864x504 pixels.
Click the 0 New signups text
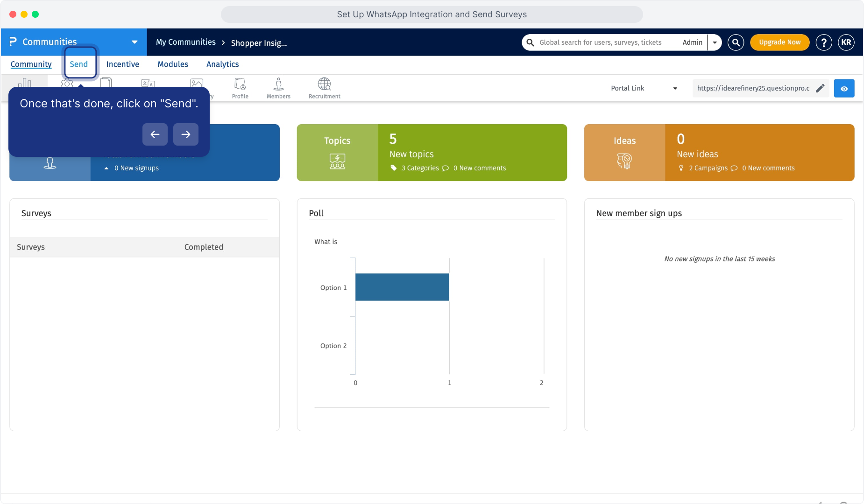pyautogui.click(x=137, y=168)
